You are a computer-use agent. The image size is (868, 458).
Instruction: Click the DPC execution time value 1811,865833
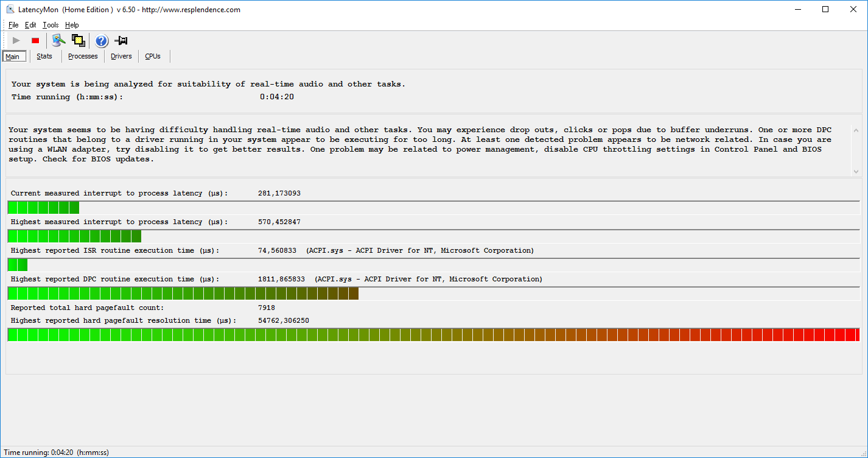tap(282, 279)
